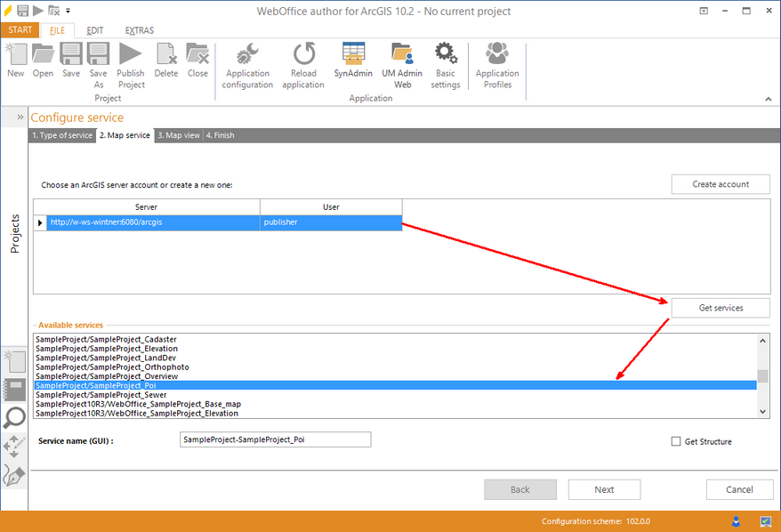This screenshot has width=781, height=532.
Task: Open the Delete icon in Project group
Action: [165, 65]
